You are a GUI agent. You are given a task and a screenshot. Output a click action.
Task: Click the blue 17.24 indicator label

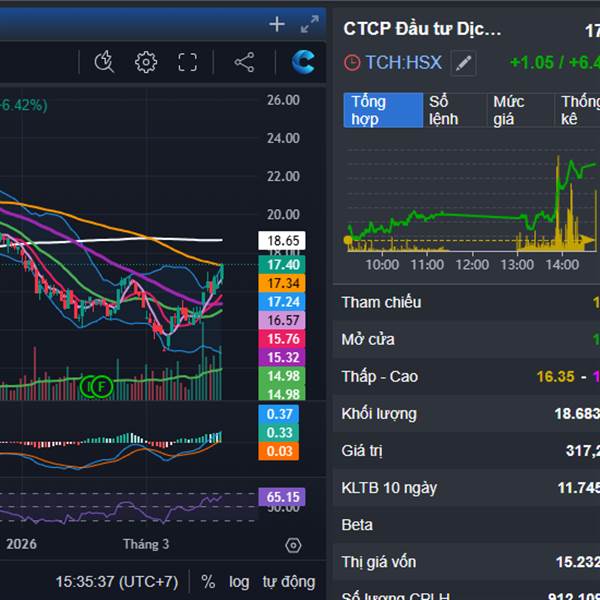coord(282,302)
